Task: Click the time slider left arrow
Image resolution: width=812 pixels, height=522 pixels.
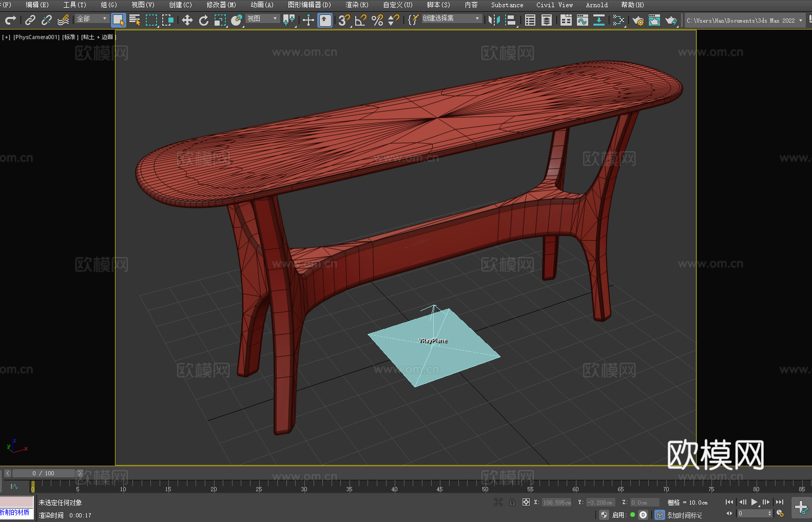Action: (8, 473)
